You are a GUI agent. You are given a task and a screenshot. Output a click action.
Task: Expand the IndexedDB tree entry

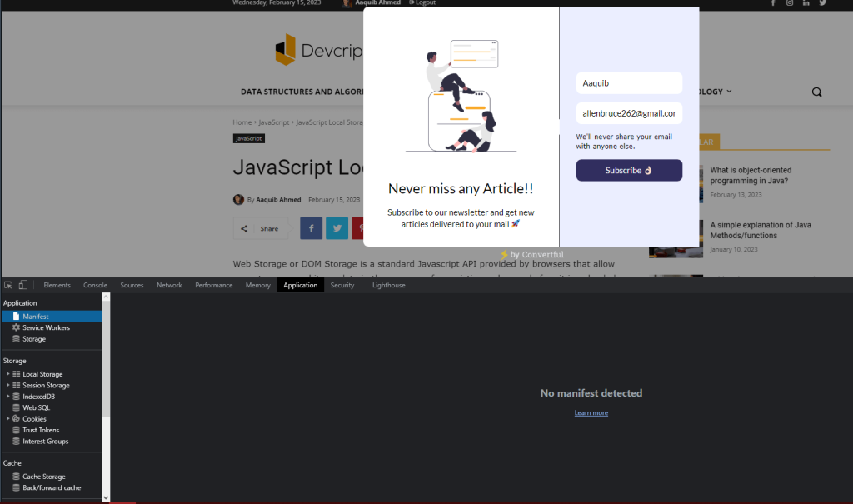coord(7,395)
